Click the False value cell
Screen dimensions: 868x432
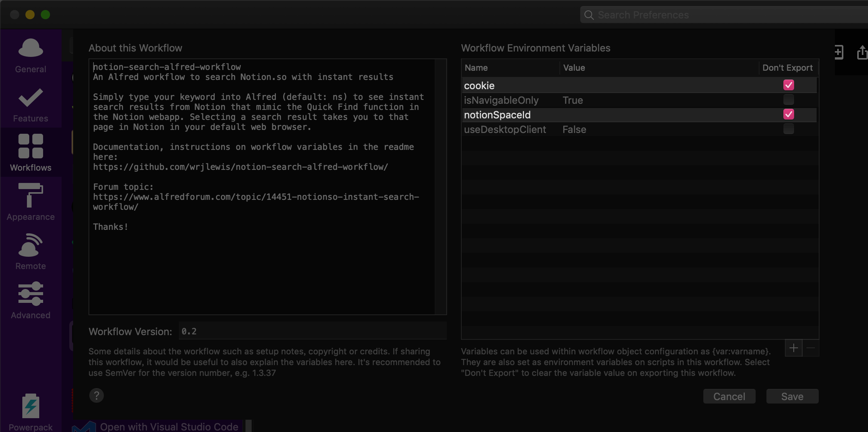pyautogui.click(x=574, y=130)
